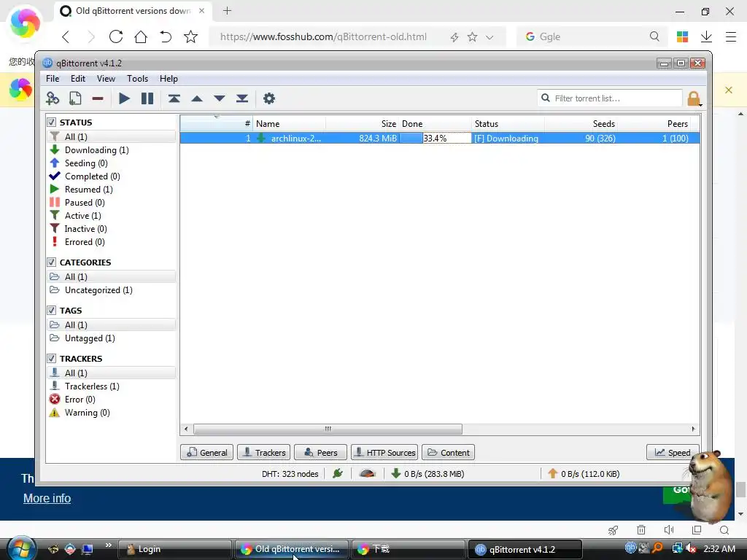
Task: Open the Tools menu
Action: click(x=137, y=79)
